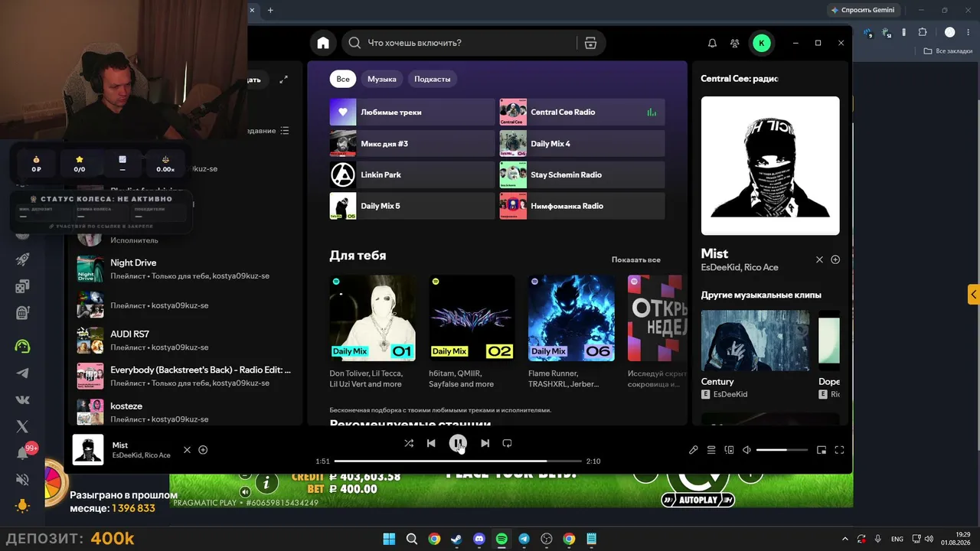980x551 pixels.
Task: Open new browser tab with plus
Action: click(270, 10)
